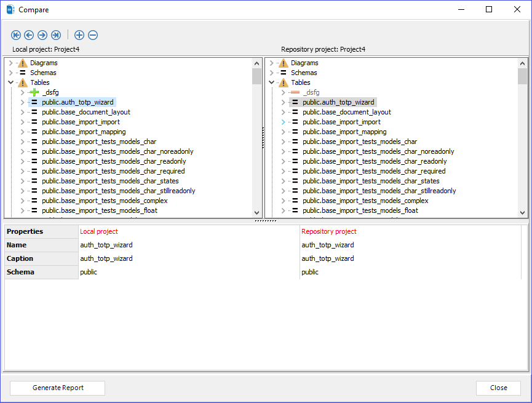This screenshot has height=403, width=532.
Task: Click the expand all plus icon
Action: 79,35
